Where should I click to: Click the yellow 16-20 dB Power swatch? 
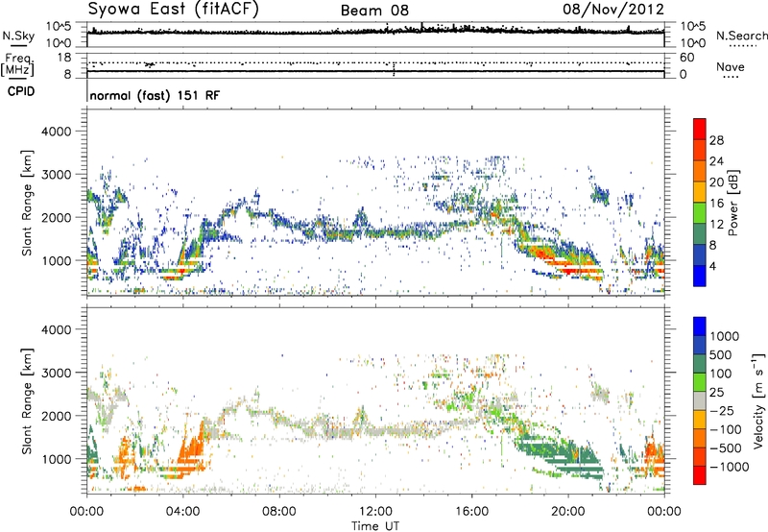point(700,191)
